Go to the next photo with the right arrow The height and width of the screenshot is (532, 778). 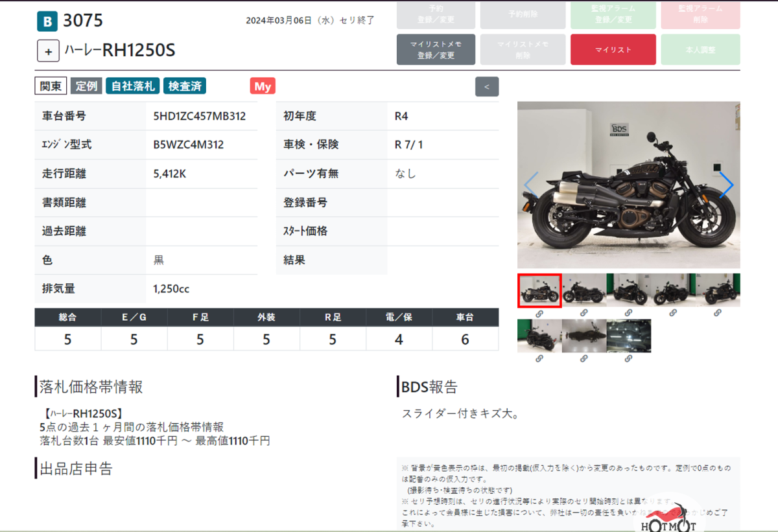pyautogui.click(x=726, y=185)
